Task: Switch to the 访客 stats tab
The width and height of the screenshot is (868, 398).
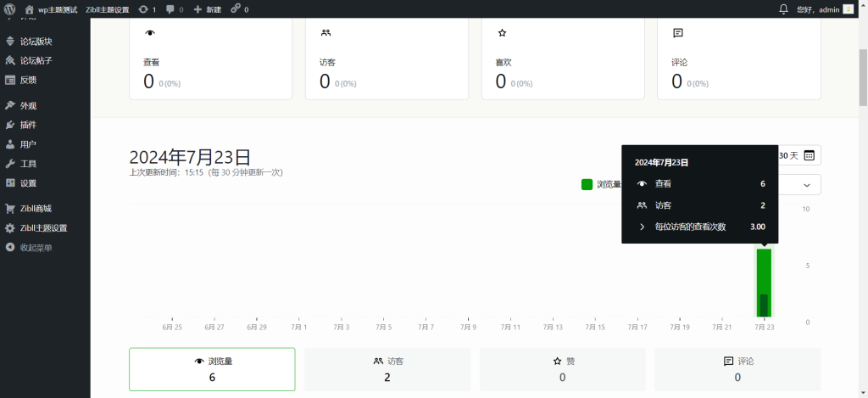Action: click(x=387, y=368)
